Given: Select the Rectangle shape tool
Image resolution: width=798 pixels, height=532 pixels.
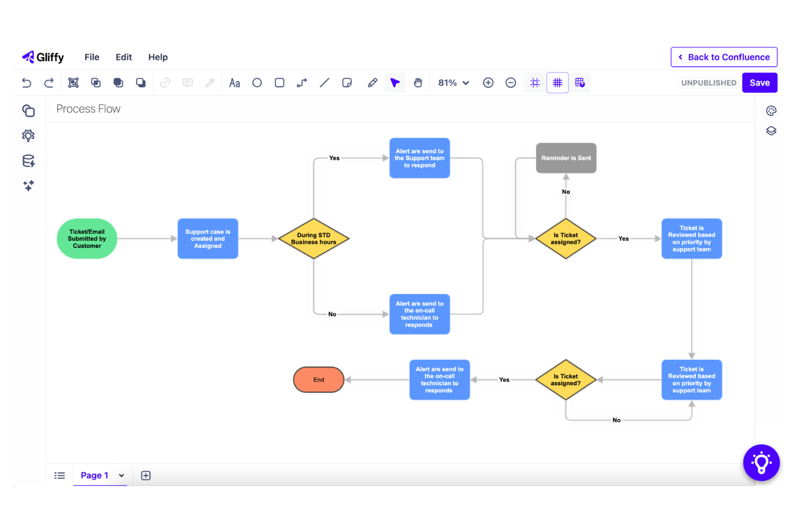Looking at the screenshot, I should click(279, 82).
